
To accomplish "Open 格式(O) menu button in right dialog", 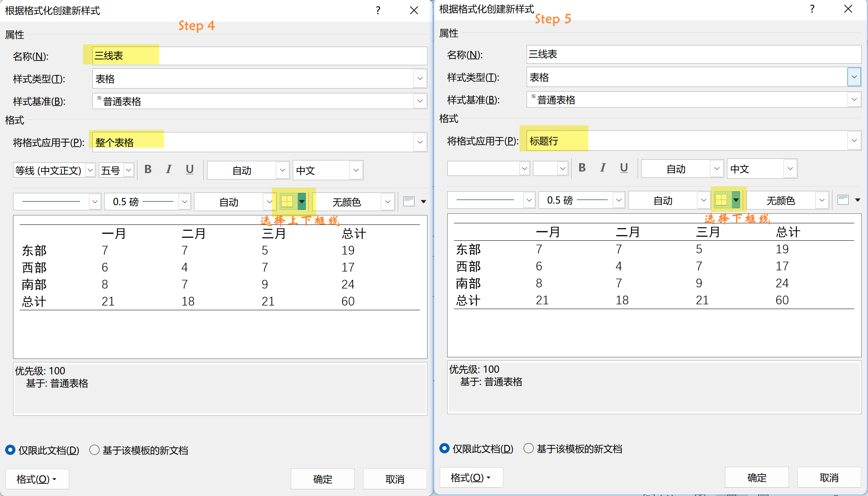I will 471,477.
